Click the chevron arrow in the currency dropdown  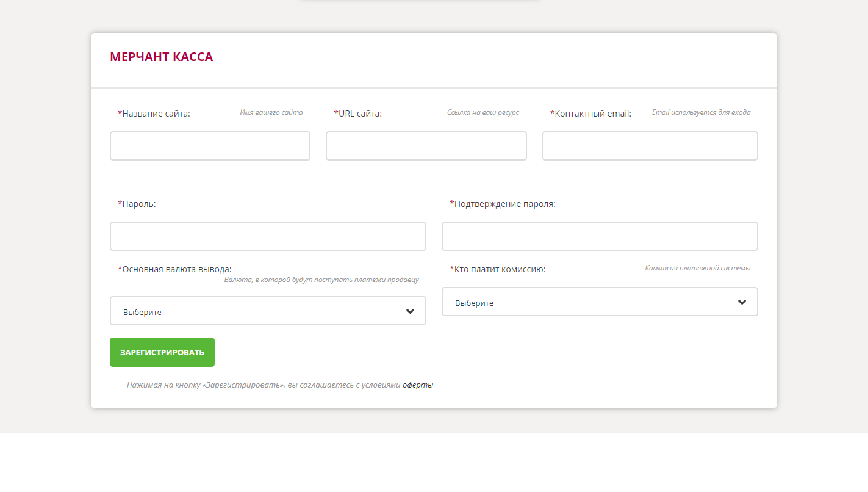tap(410, 311)
